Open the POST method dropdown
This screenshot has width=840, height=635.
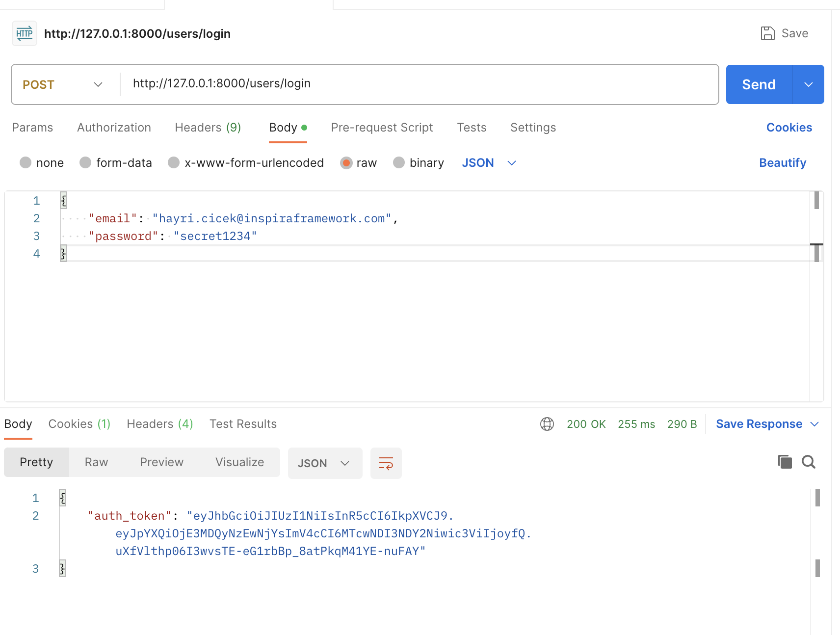(x=63, y=84)
